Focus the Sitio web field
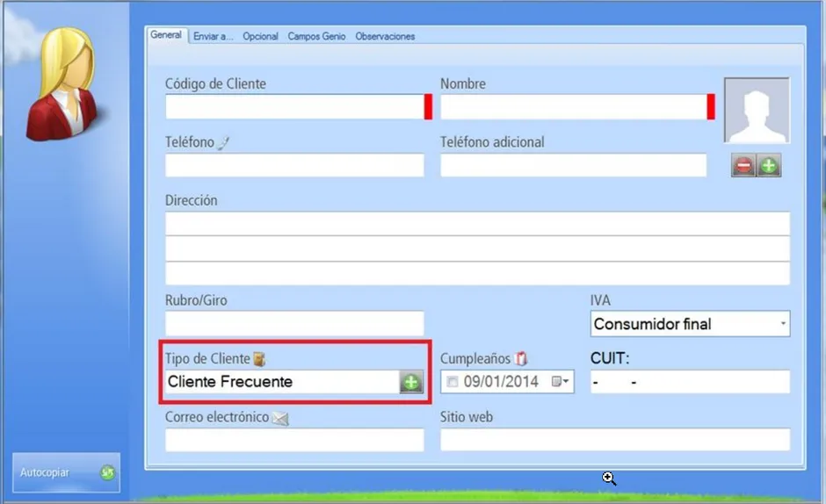This screenshot has height=504, width=826. point(615,440)
